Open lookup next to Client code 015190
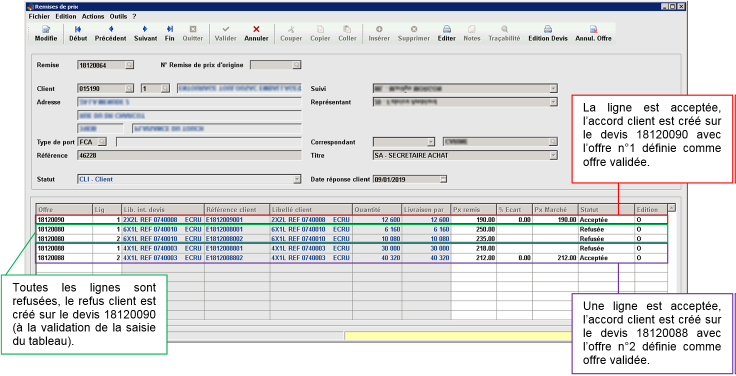 coord(130,88)
